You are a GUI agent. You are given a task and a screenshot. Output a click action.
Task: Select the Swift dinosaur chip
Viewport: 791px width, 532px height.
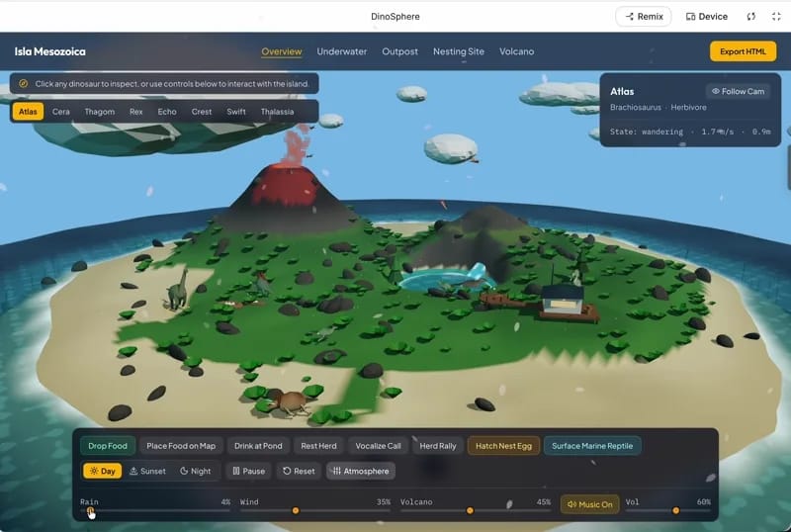(x=236, y=112)
